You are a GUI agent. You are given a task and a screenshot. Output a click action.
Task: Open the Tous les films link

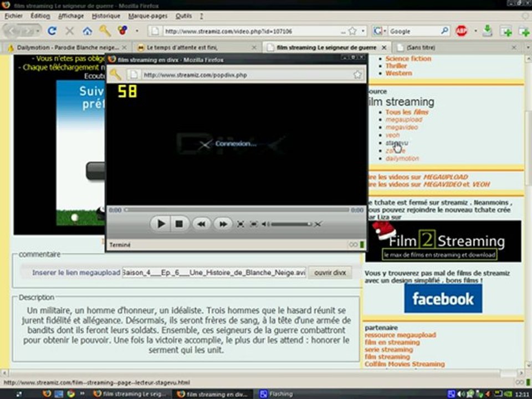tap(407, 112)
